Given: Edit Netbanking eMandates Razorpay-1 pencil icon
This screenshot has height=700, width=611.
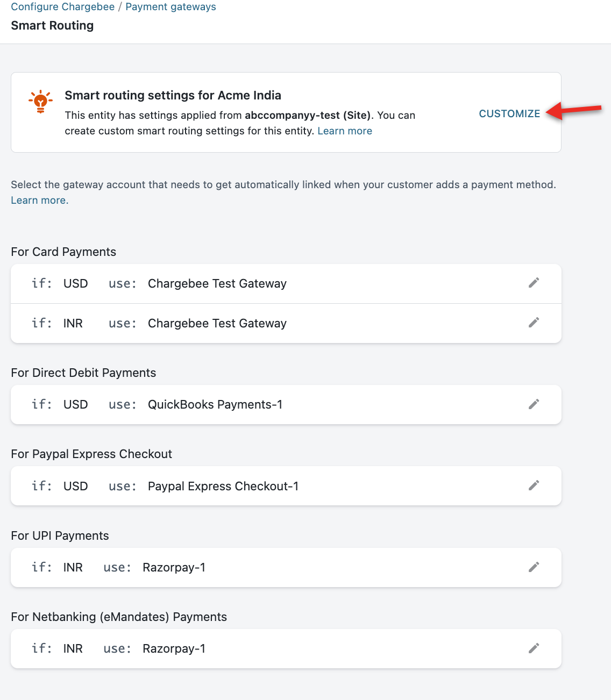Looking at the screenshot, I should point(534,648).
